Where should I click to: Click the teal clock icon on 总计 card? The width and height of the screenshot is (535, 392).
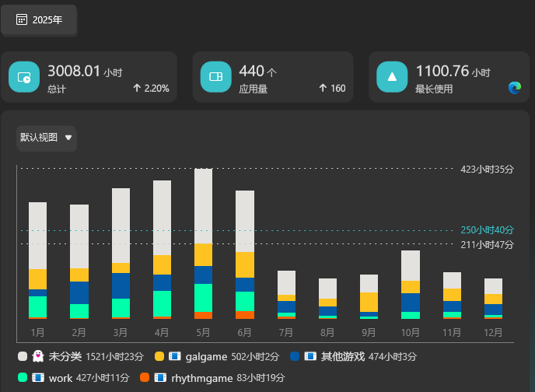[24, 77]
